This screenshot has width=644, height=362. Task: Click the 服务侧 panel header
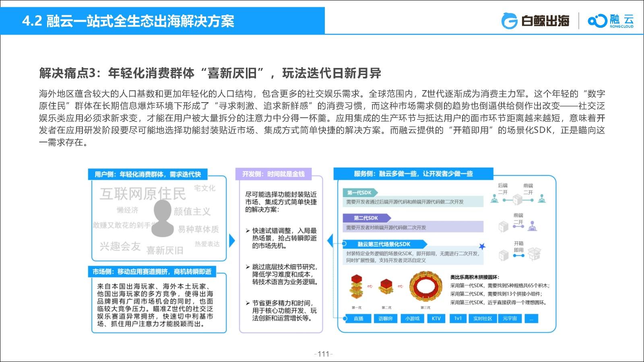click(413, 174)
